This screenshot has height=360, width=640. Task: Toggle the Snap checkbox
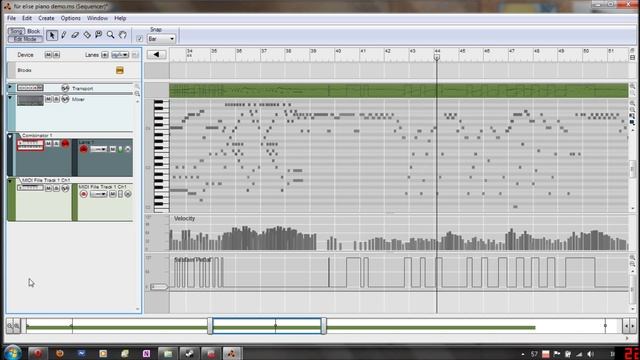(140, 39)
